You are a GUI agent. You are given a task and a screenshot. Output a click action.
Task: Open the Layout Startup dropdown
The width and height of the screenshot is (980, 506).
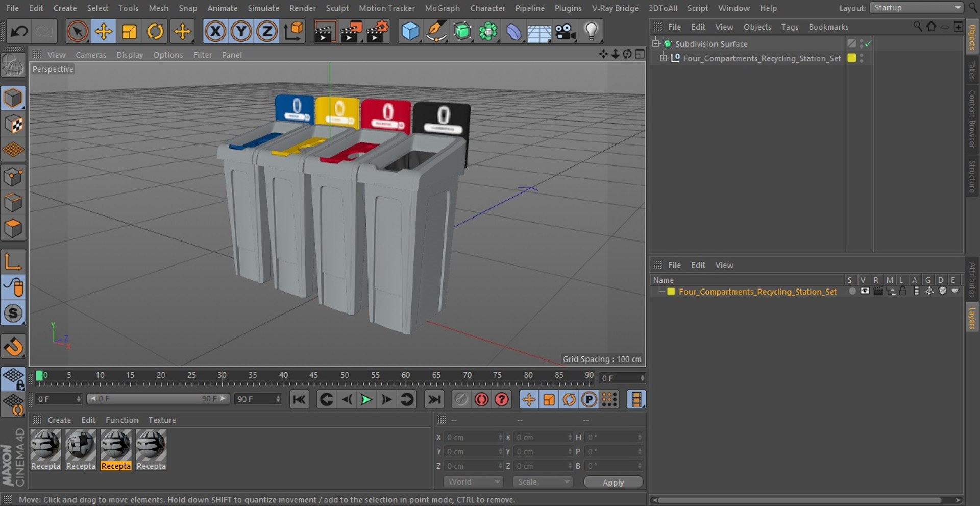click(x=916, y=8)
